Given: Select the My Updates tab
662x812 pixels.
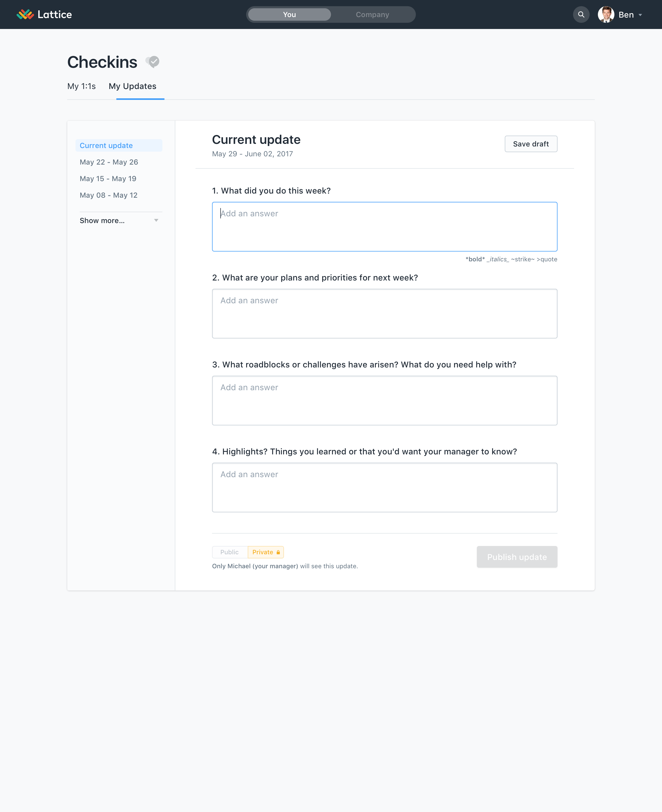Looking at the screenshot, I should pos(132,86).
